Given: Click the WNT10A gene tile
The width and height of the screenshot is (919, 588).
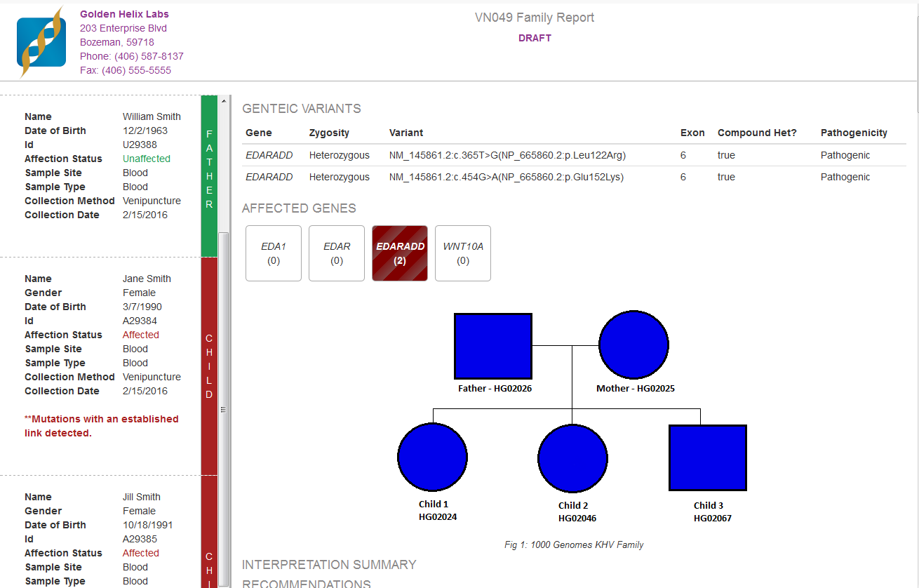Looking at the screenshot, I should pyautogui.click(x=462, y=253).
